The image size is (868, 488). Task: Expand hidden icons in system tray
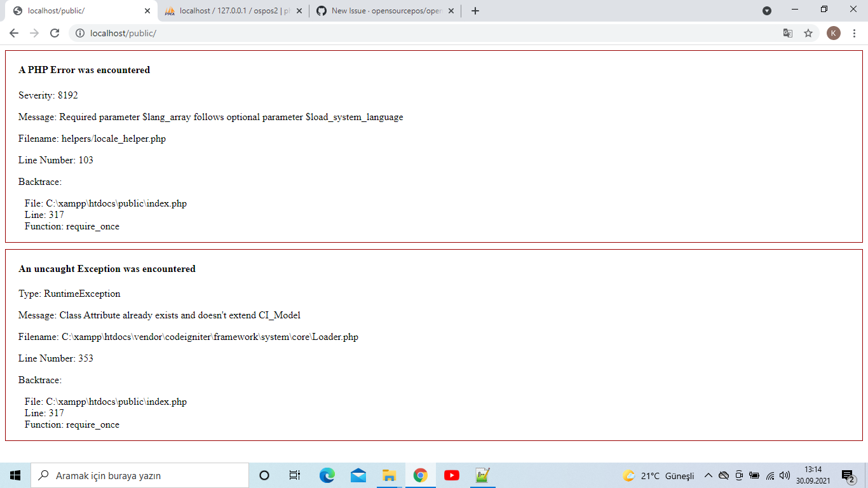click(x=708, y=475)
